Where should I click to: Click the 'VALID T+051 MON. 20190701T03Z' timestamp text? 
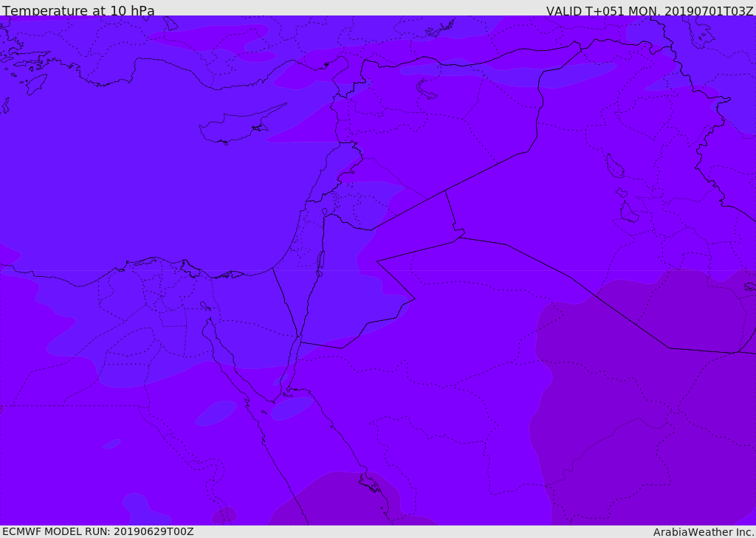coord(650,10)
